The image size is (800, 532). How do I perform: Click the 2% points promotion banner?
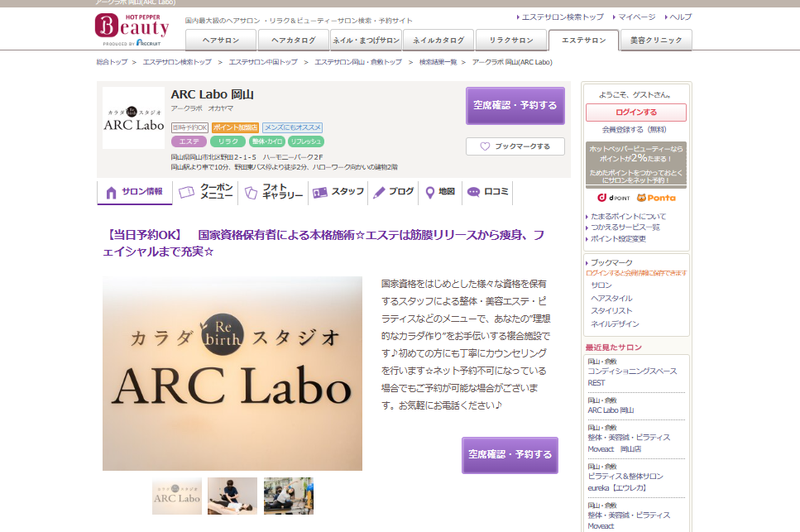point(635,165)
